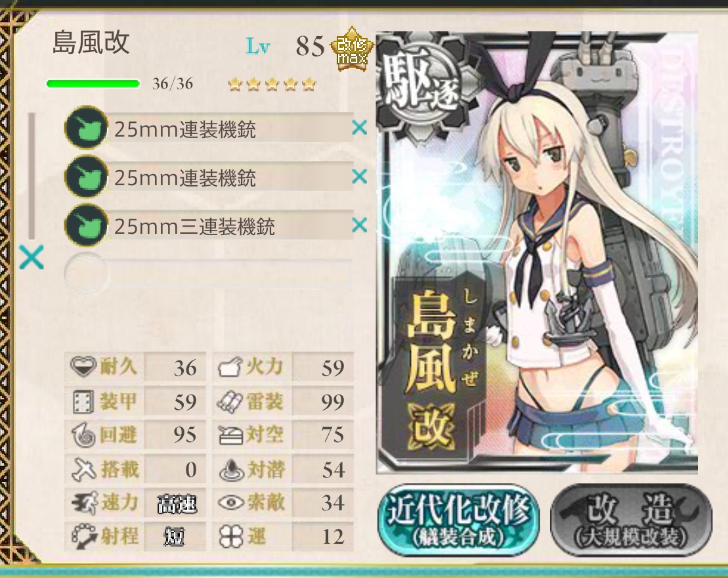Click the 改造 remodel button
728x578 pixels.
click(631, 519)
